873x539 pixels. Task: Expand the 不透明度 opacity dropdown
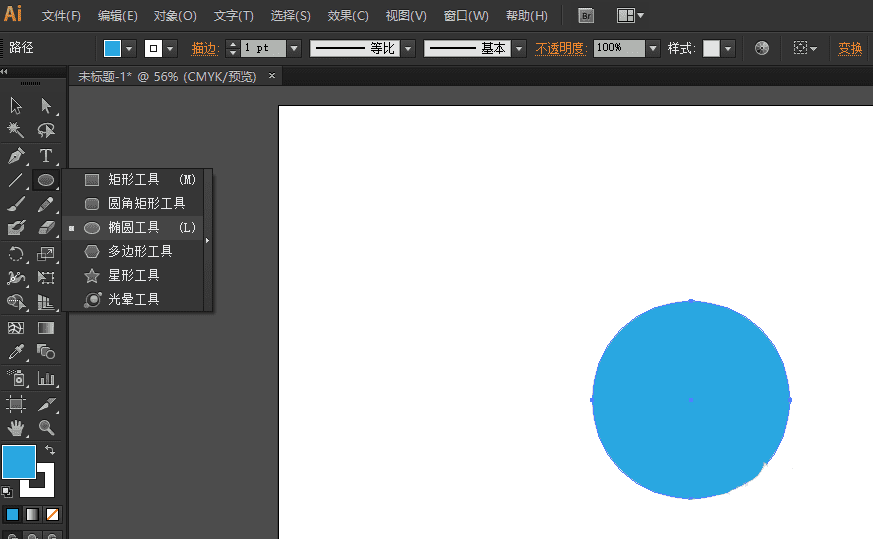[x=653, y=48]
